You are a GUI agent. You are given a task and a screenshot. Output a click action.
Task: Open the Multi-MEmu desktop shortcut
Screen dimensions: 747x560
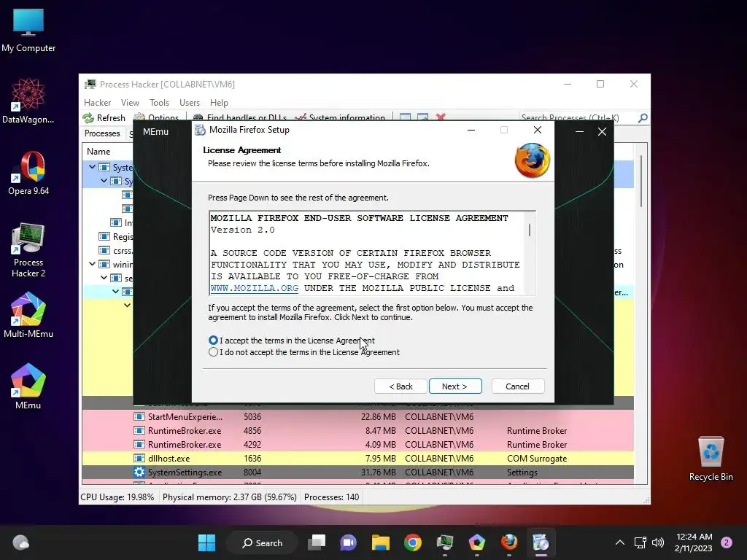point(28,315)
